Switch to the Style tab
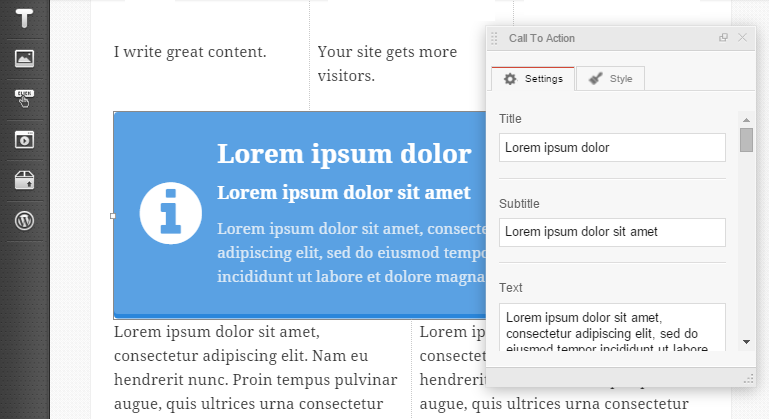This screenshot has width=769, height=419. pyautogui.click(x=611, y=79)
